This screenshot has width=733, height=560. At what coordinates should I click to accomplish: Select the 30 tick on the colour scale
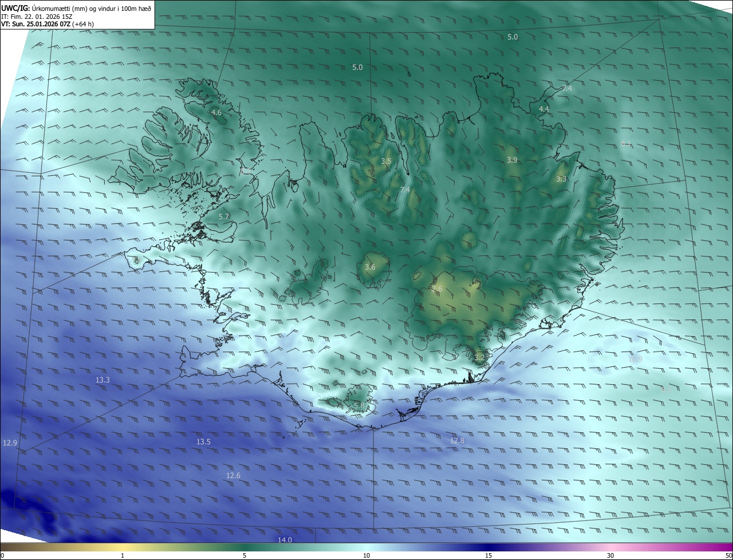tap(610, 555)
